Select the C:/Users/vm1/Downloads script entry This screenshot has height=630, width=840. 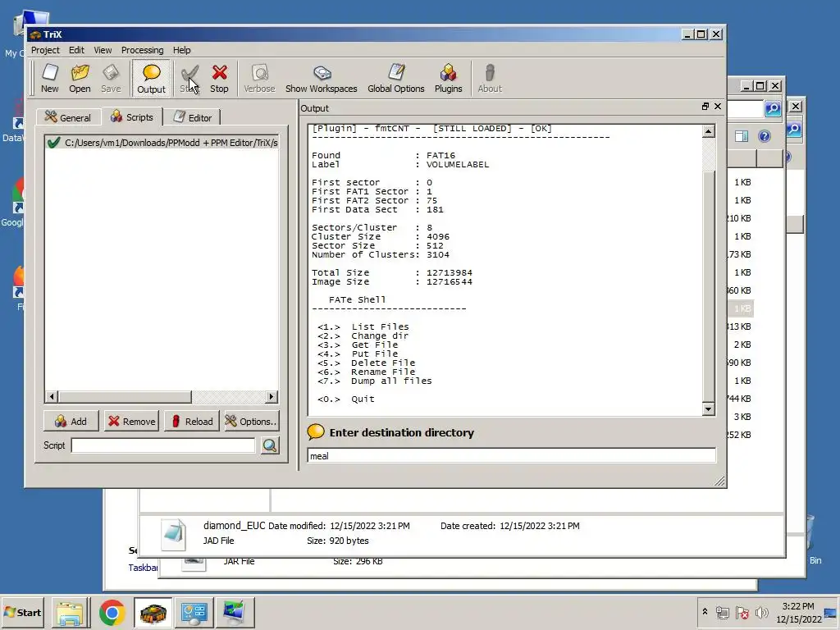(x=162, y=143)
